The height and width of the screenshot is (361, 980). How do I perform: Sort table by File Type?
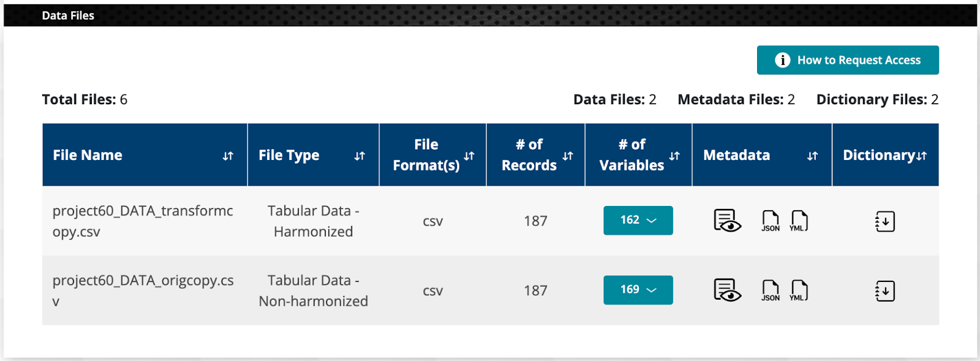pyautogui.click(x=360, y=156)
